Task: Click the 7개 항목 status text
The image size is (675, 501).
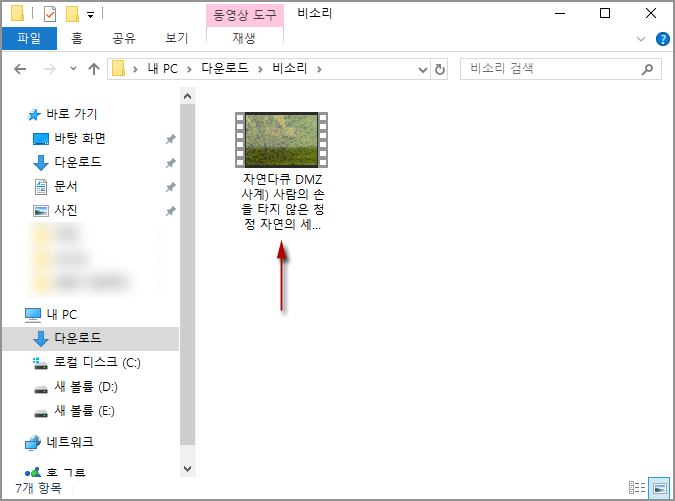Action: point(38,488)
